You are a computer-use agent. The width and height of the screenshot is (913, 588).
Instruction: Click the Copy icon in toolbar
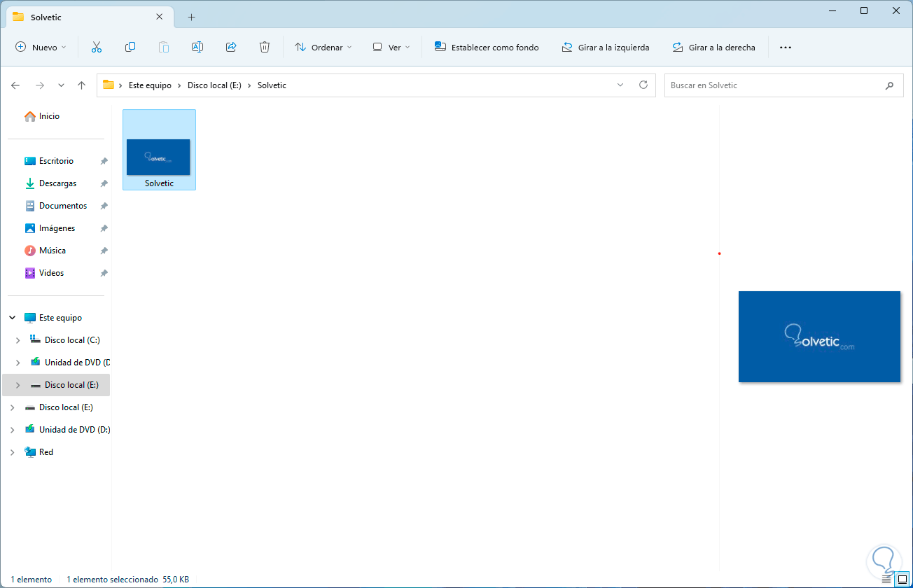(x=130, y=48)
